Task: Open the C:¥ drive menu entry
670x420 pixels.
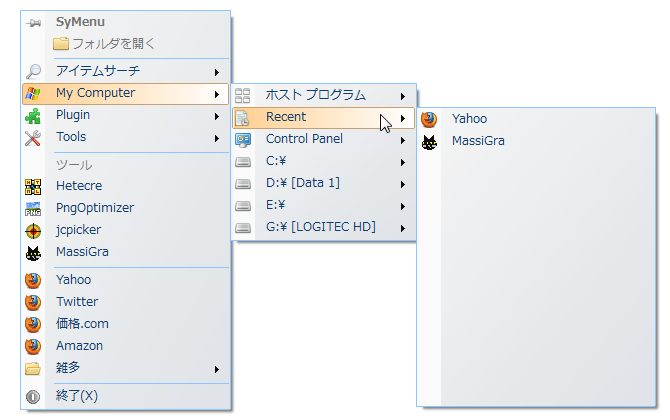Action: coord(324,162)
